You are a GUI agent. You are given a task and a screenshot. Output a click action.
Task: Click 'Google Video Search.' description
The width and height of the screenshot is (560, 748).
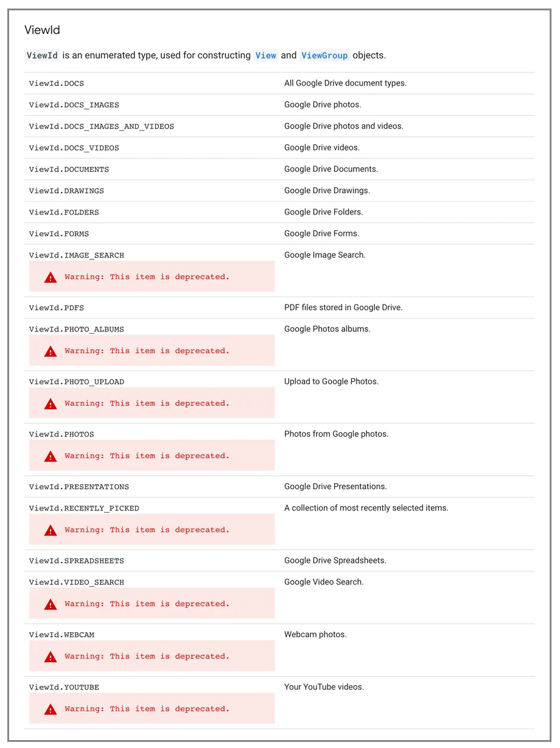pos(324,582)
